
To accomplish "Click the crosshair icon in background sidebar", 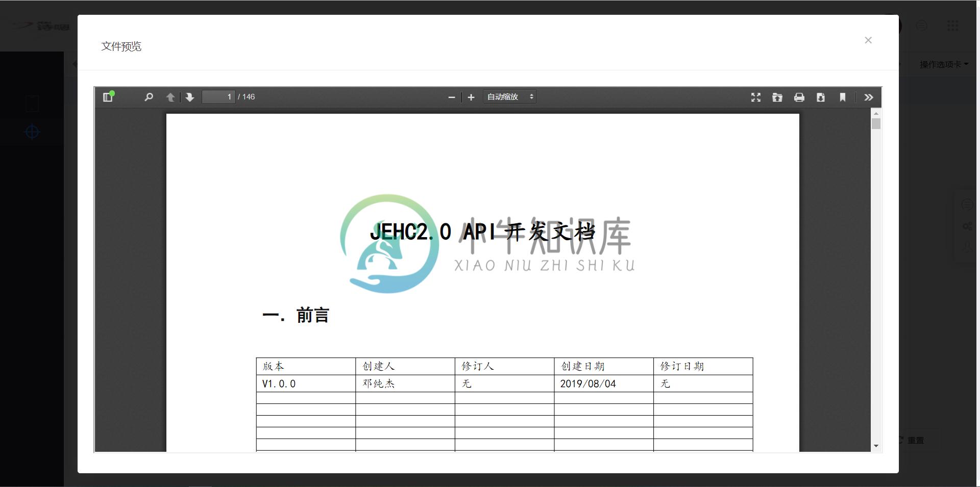I will point(32,132).
